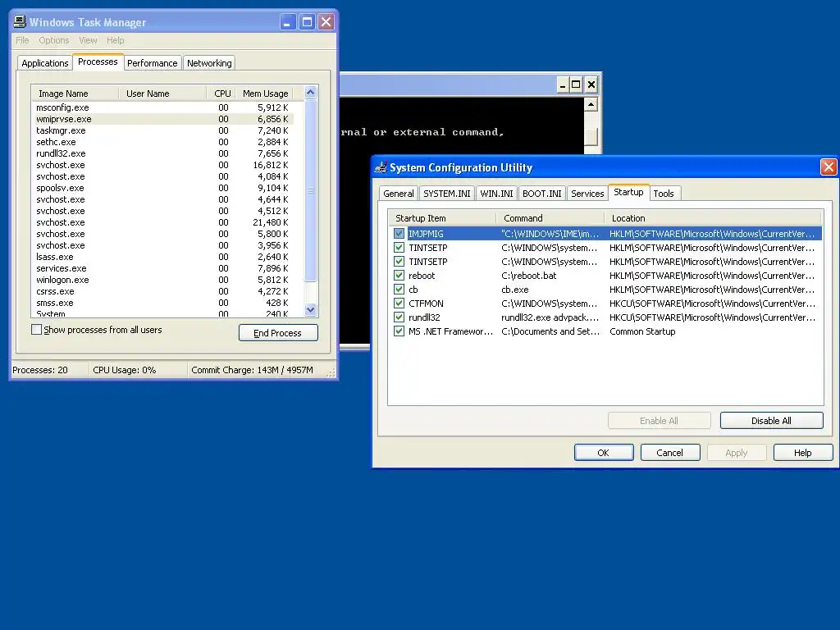
Task: Click the End Process button
Action: coord(278,333)
